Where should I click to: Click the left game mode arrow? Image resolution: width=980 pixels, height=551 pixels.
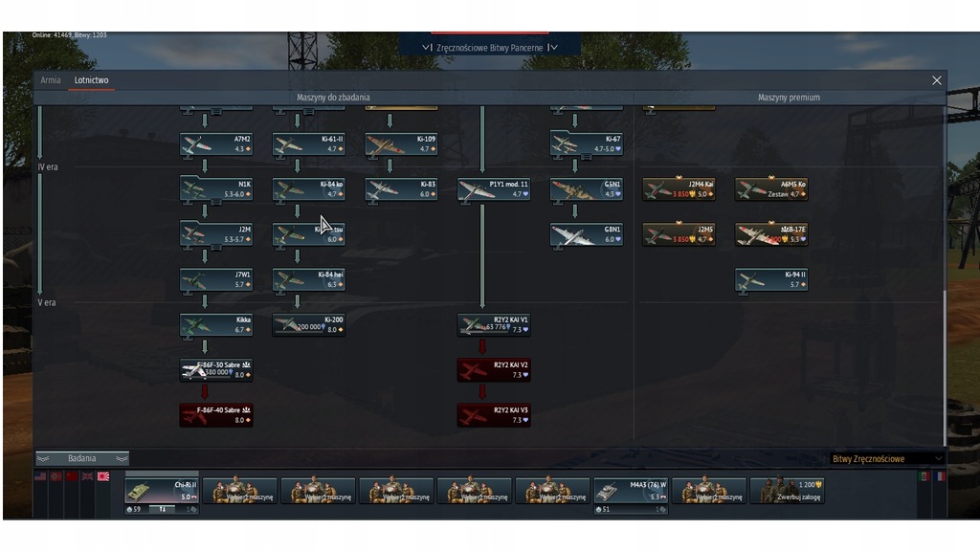pyautogui.click(x=427, y=48)
